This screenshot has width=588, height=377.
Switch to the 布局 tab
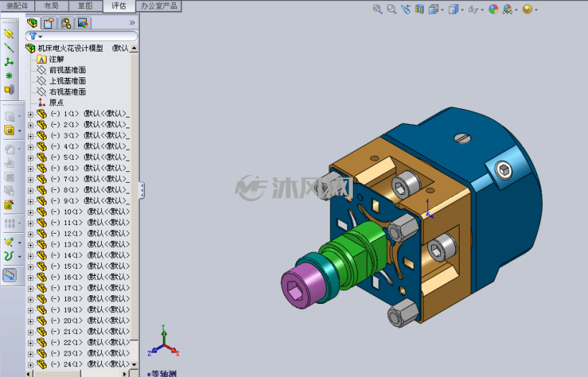(52, 6)
